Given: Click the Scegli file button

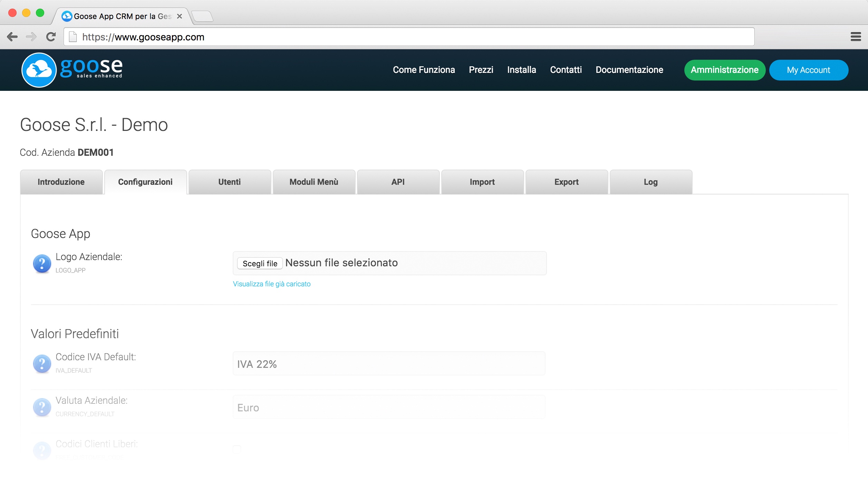Looking at the screenshot, I should (260, 264).
